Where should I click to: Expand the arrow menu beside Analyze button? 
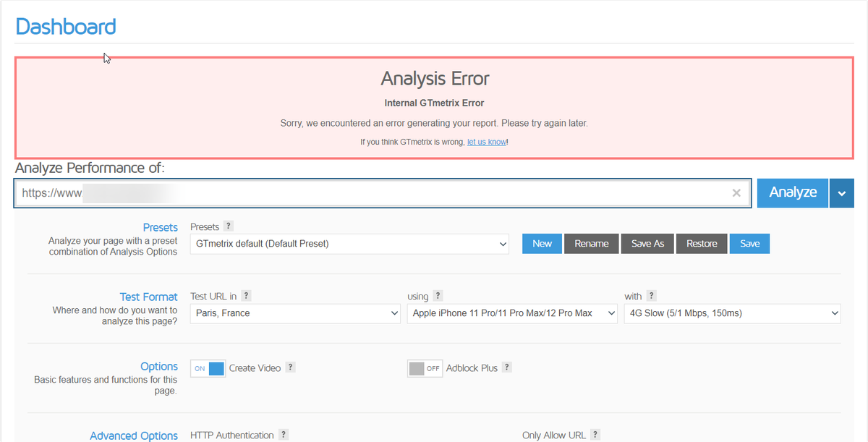842,193
